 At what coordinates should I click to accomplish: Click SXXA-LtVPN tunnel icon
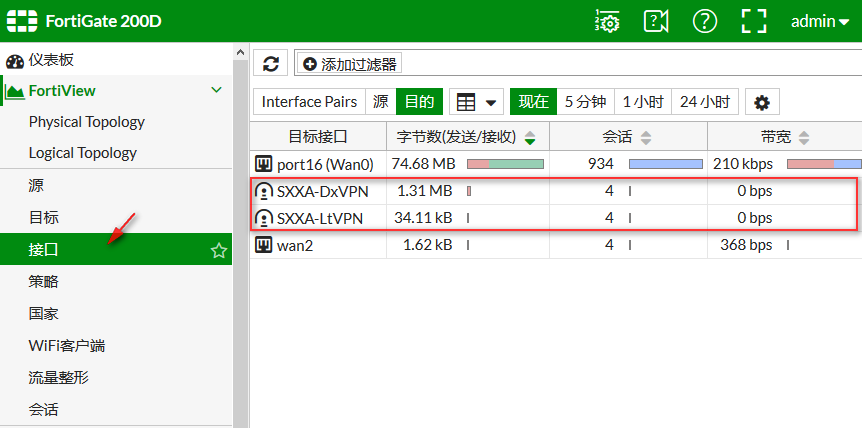point(264,218)
